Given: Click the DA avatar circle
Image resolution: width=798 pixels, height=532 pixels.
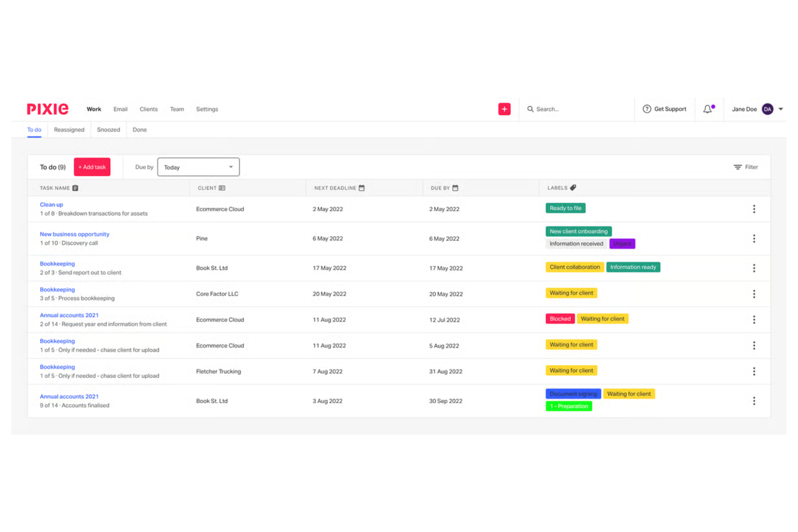Looking at the screenshot, I should (768, 109).
